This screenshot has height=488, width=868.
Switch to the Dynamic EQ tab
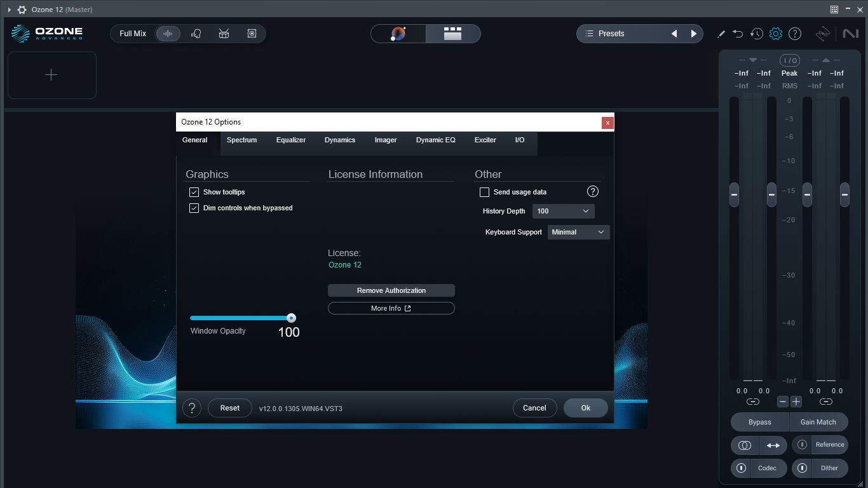(436, 140)
